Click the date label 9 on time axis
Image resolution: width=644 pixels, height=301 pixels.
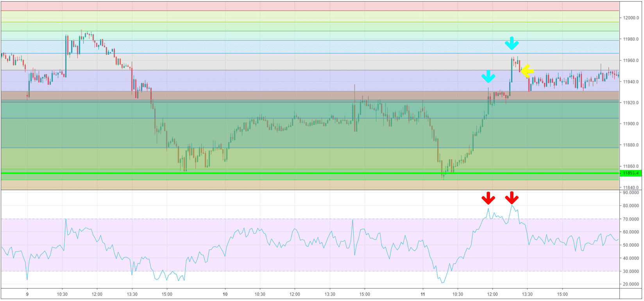click(27, 294)
